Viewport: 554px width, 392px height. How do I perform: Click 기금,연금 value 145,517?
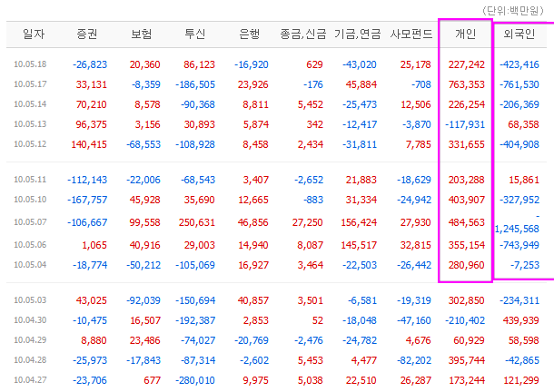click(359, 245)
